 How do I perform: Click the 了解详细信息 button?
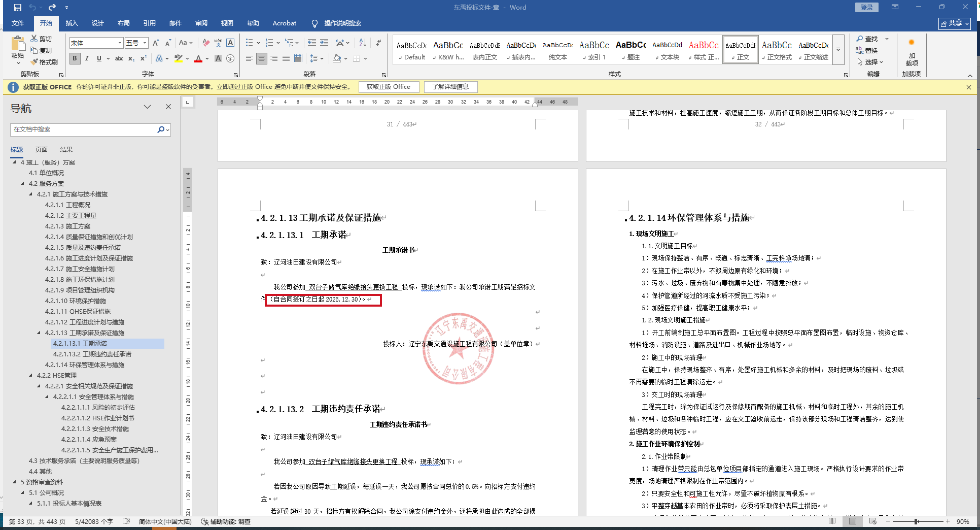[450, 87]
